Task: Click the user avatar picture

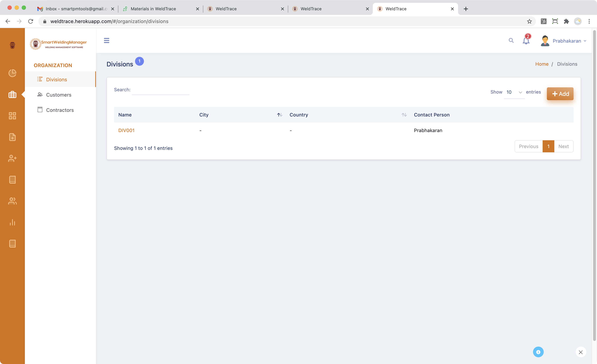Action: click(x=545, y=41)
